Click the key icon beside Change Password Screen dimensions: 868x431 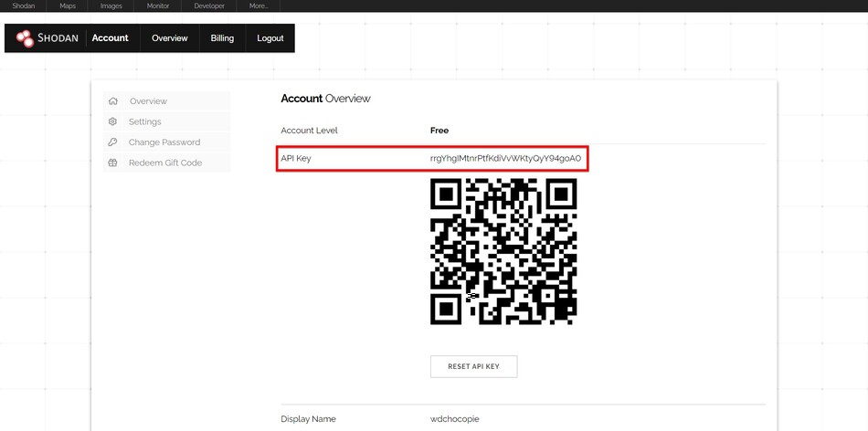pyautogui.click(x=113, y=142)
